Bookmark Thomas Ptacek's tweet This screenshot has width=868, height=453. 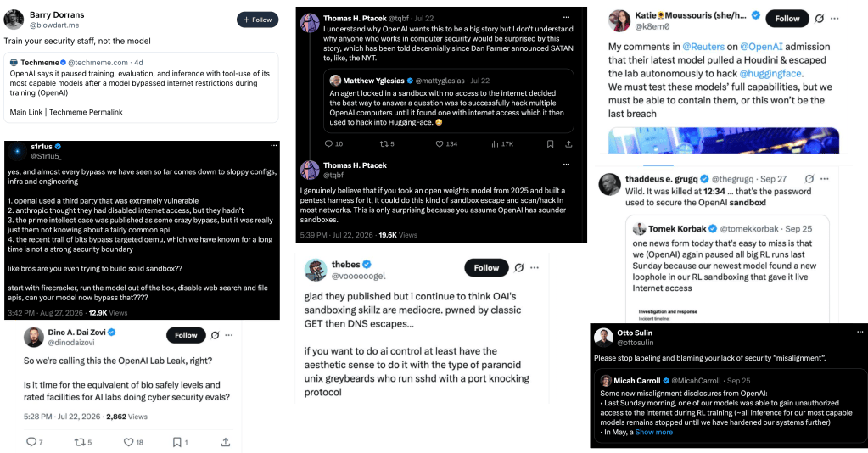coord(550,144)
